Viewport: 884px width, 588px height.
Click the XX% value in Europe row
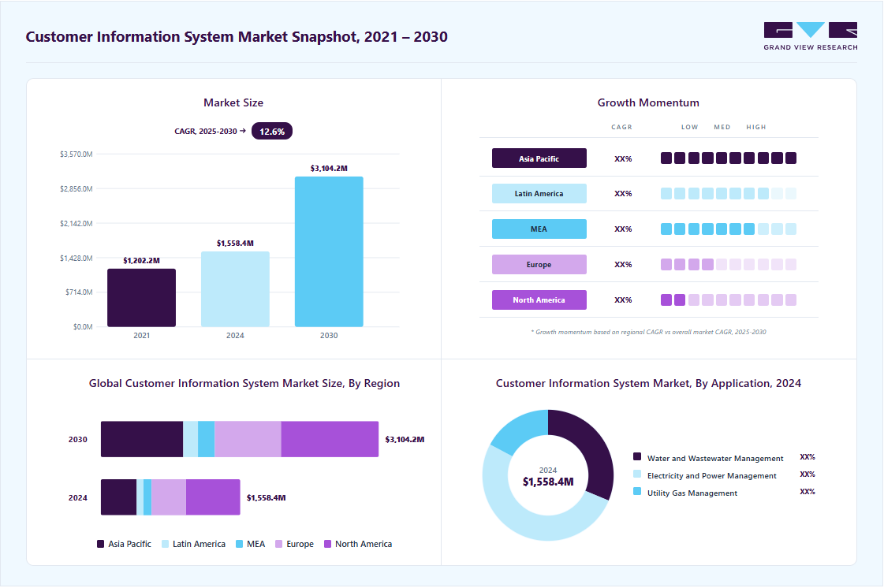point(623,264)
